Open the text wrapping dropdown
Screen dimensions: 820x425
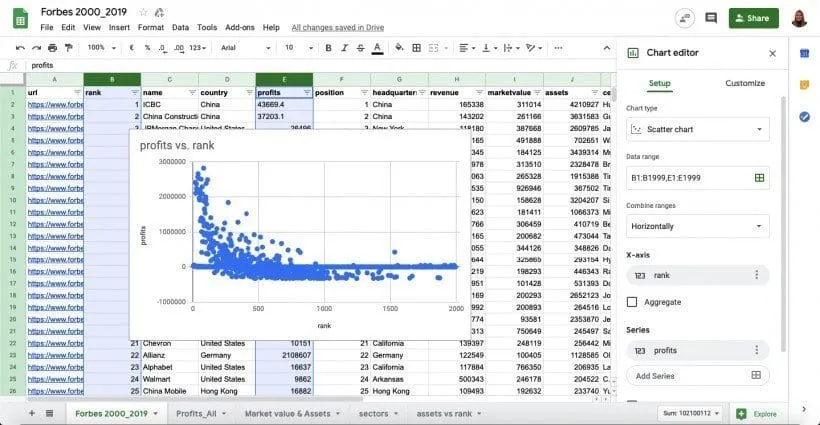tap(511, 48)
